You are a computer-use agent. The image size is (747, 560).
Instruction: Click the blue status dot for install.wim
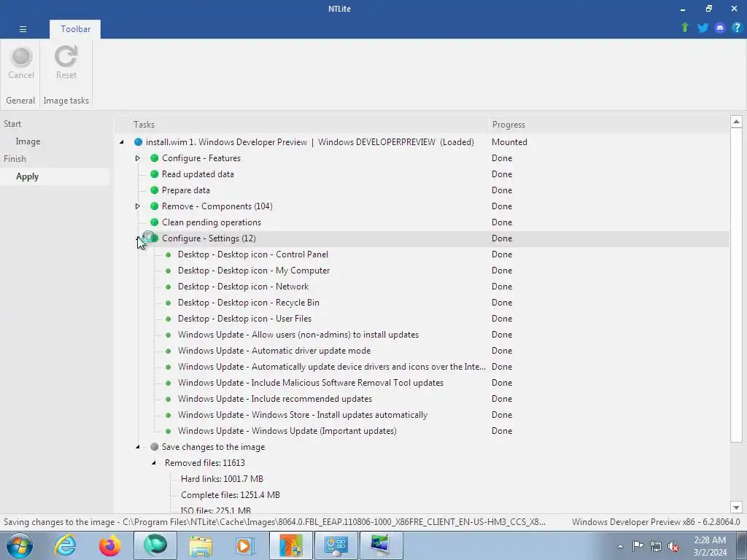tap(138, 142)
